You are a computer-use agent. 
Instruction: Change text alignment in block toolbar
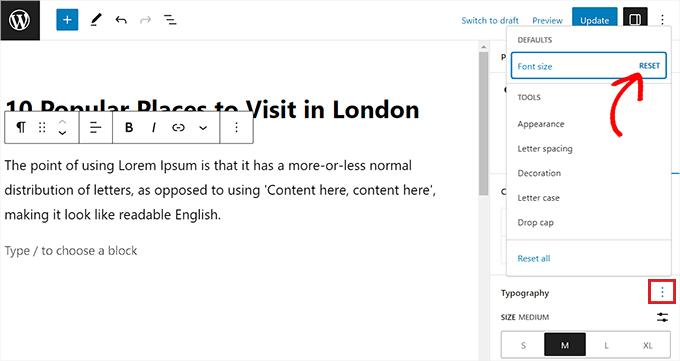[95, 128]
